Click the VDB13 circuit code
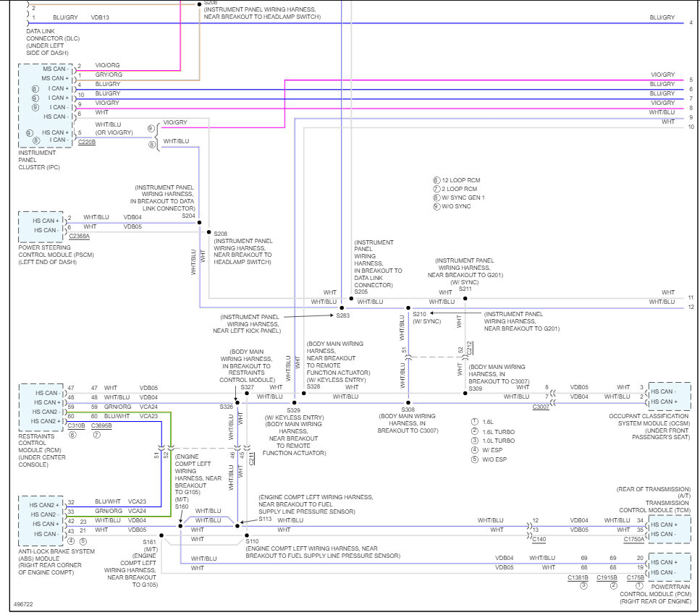 pos(100,17)
